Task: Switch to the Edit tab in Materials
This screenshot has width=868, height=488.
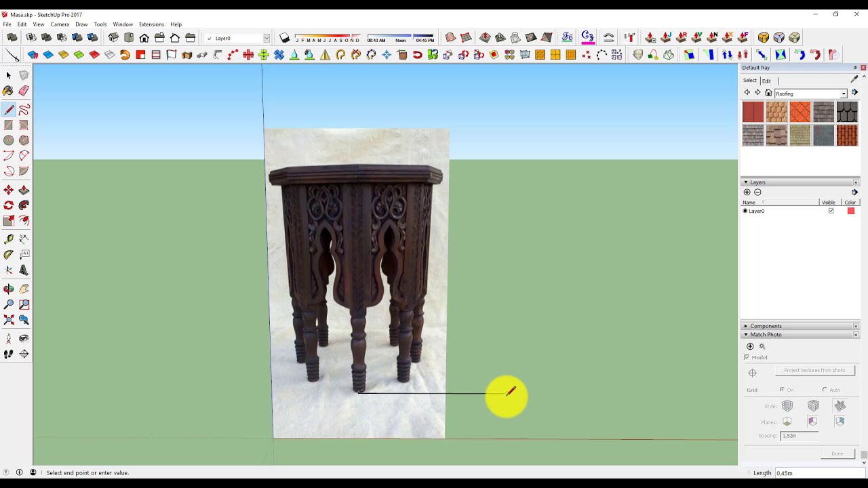Action: click(x=766, y=81)
